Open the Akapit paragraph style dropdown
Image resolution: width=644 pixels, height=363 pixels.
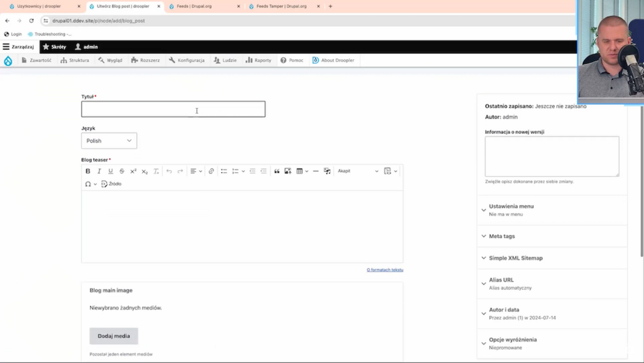[358, 171]
